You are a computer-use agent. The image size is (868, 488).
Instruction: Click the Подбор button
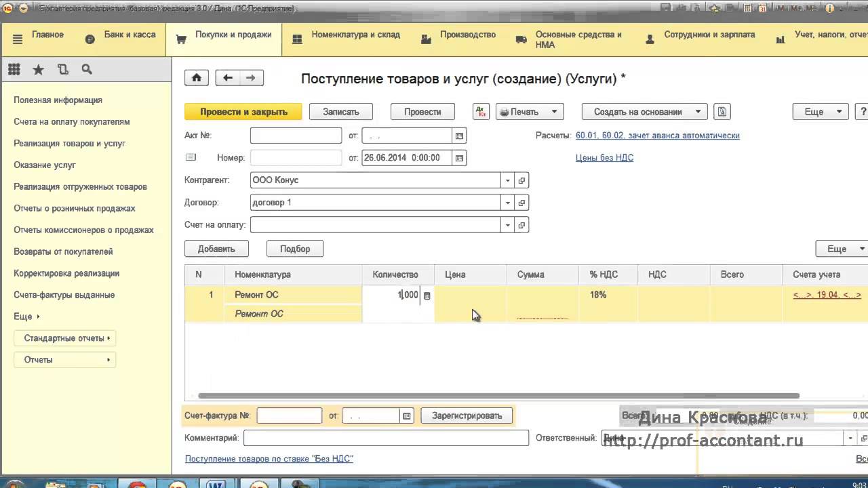(295, 249)
